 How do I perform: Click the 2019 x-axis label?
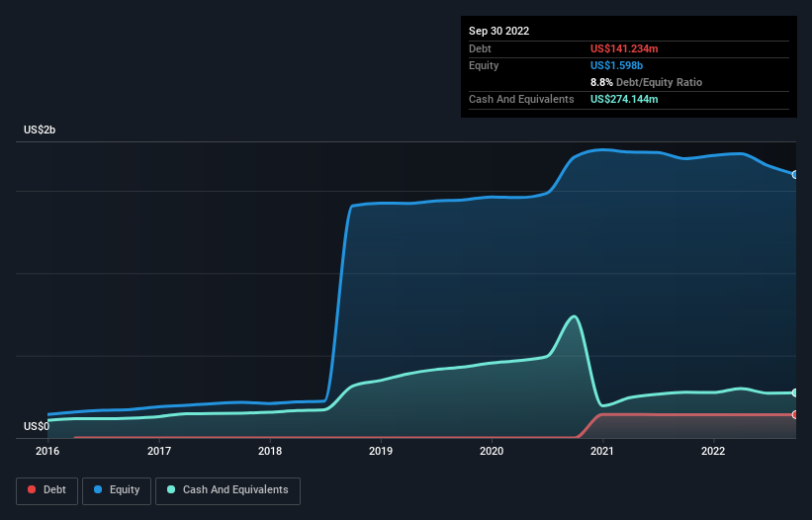coord(381,451)
